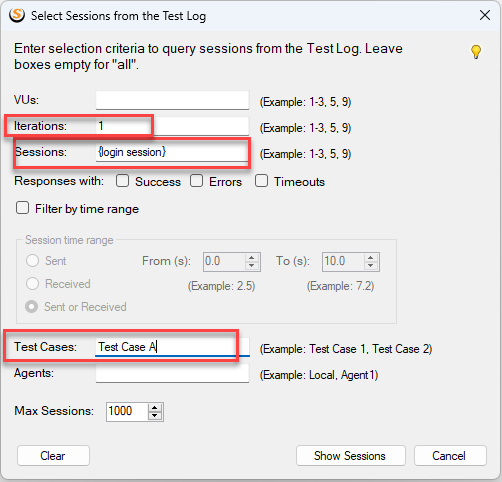Close the Select Sessions dialog
This screenshot has height=482, width=502.
click(x=485, y=15)
